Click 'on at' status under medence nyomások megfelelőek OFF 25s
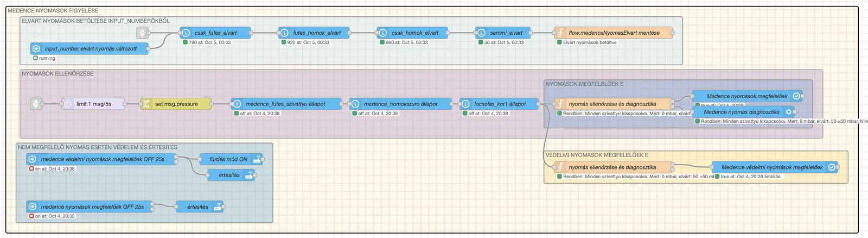The image size is (868, 238). 52,216
